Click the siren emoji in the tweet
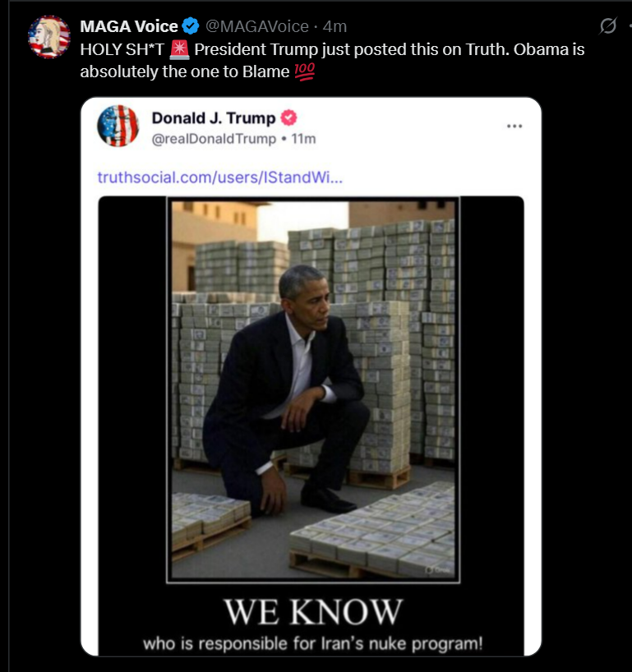 click(179, 49)
